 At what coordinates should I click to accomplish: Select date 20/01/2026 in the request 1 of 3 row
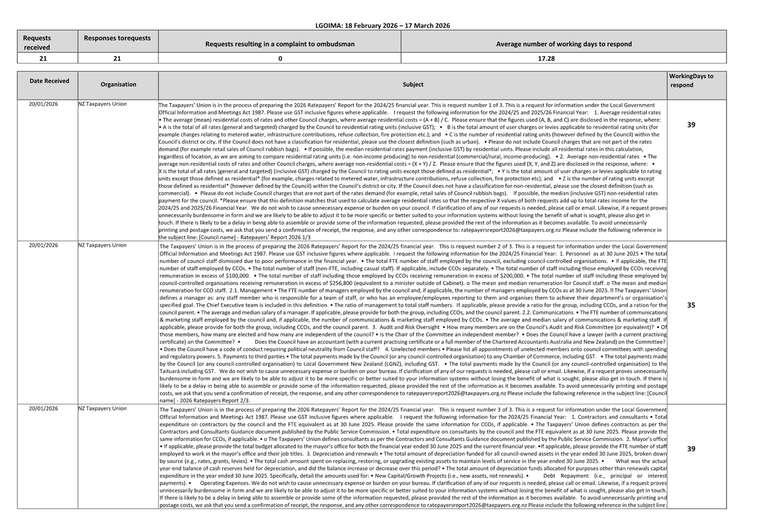43,104
